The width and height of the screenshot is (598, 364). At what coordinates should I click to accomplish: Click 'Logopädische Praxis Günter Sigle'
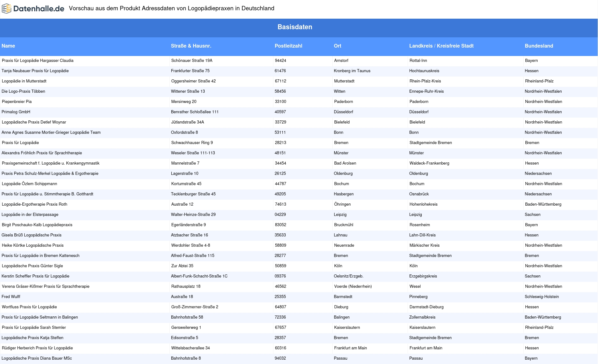point(32,266)
